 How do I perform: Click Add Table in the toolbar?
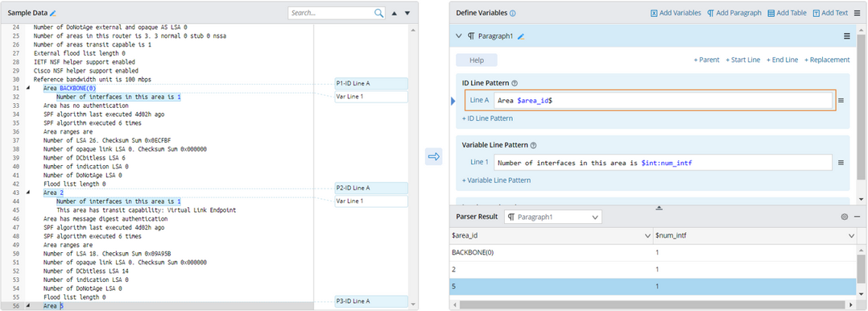pos(787,13)
